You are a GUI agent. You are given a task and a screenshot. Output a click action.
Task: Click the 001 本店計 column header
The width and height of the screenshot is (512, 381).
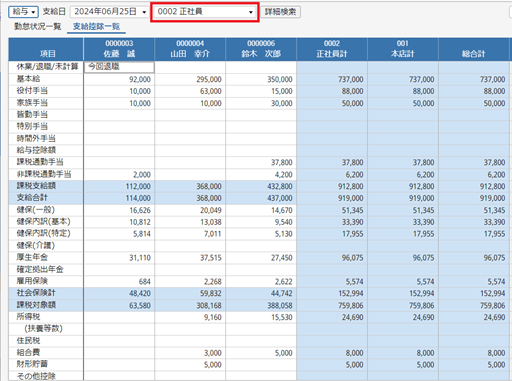pos(403,49)
